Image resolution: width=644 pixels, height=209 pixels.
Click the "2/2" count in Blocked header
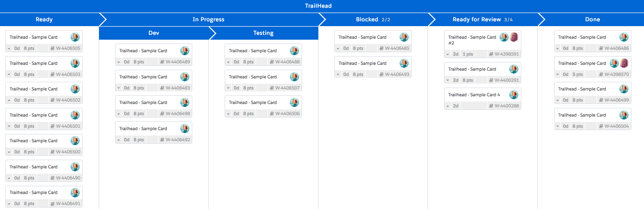(386, 20)
